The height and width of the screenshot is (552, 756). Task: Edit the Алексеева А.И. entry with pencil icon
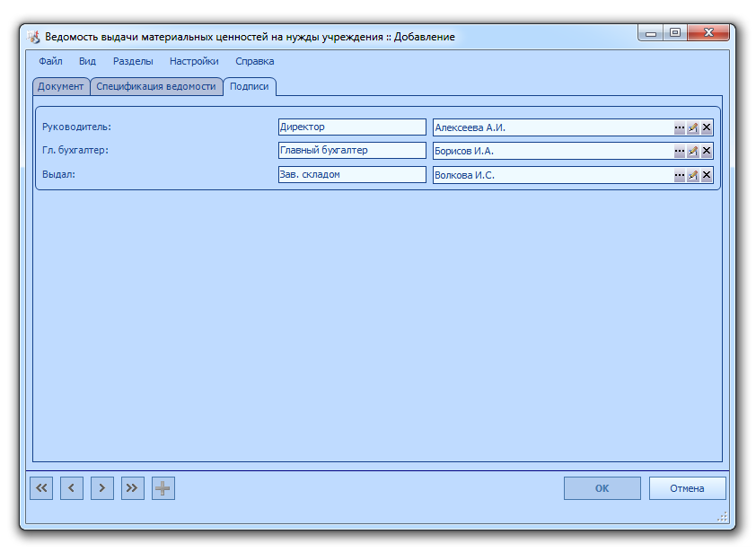click(x=693, y=127)
